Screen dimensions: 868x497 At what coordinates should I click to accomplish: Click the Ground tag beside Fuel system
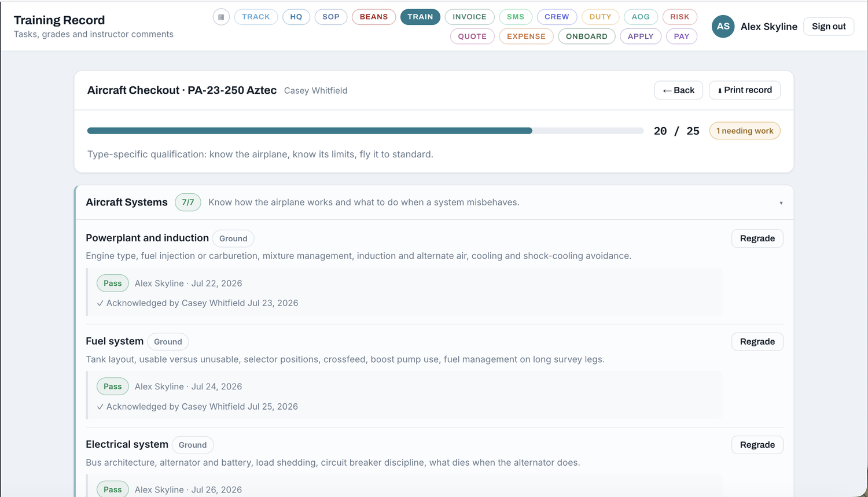click(x=168, y=342)
